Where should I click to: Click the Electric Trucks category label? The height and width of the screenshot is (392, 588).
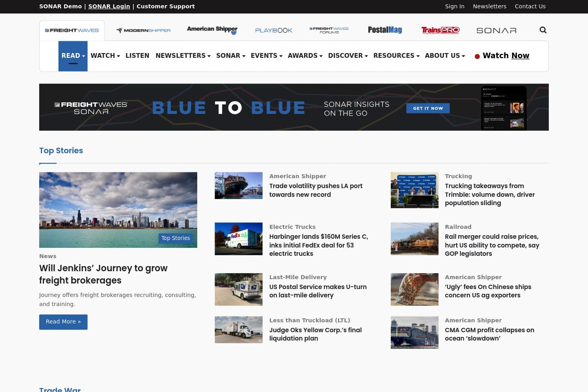293,227
